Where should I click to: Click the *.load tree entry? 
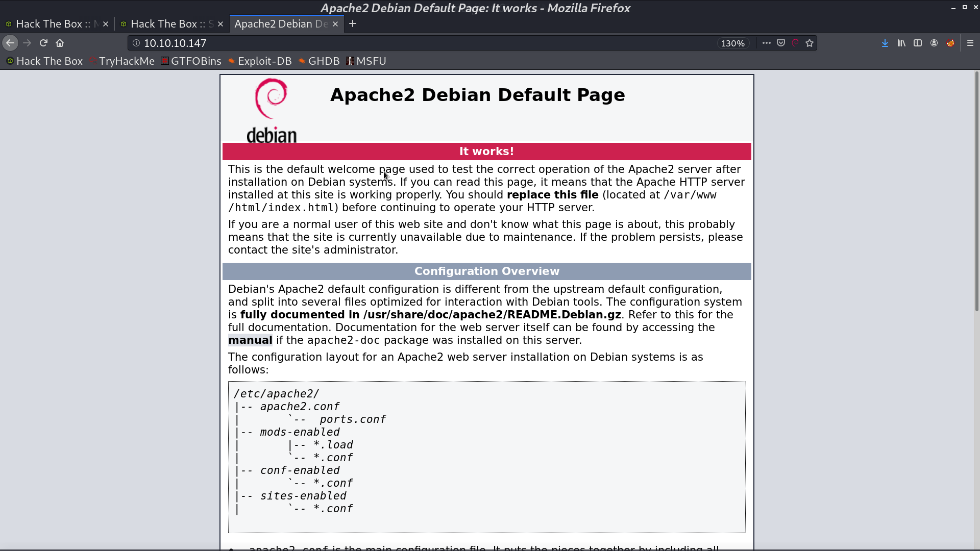(x=333, y=445)
